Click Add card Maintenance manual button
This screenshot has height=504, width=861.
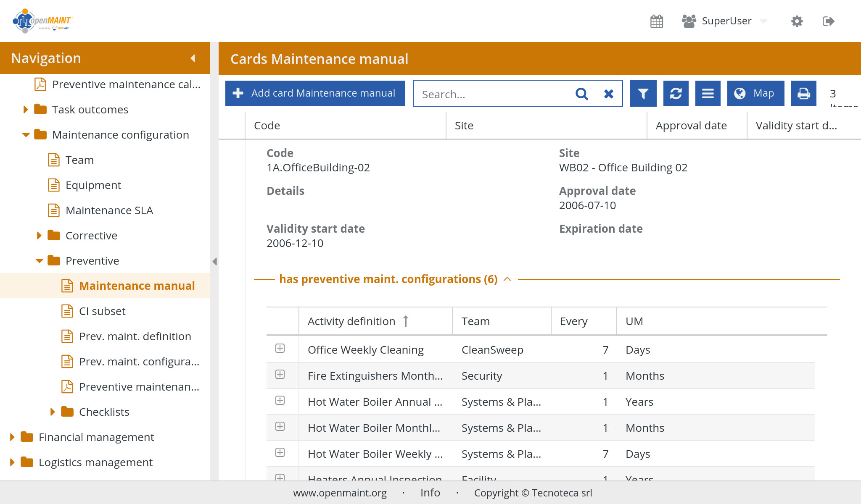[x=315, y=93]
